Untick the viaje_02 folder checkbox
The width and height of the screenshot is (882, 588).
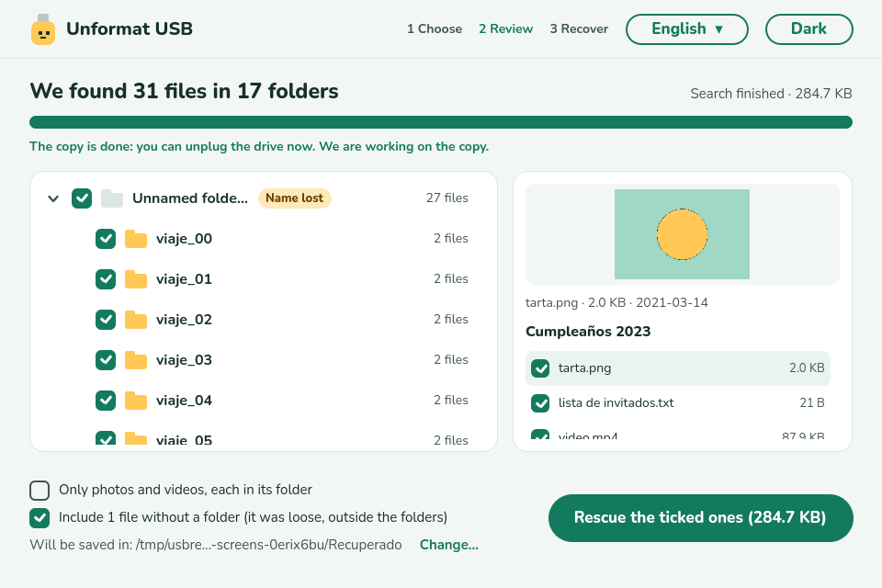(x=106, y=320)
